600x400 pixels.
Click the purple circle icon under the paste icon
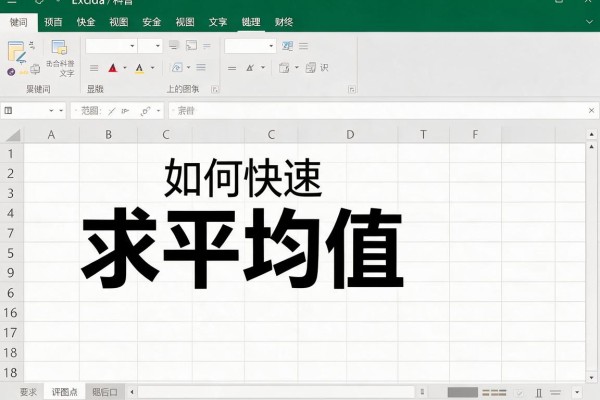click(x=11, y=72)
